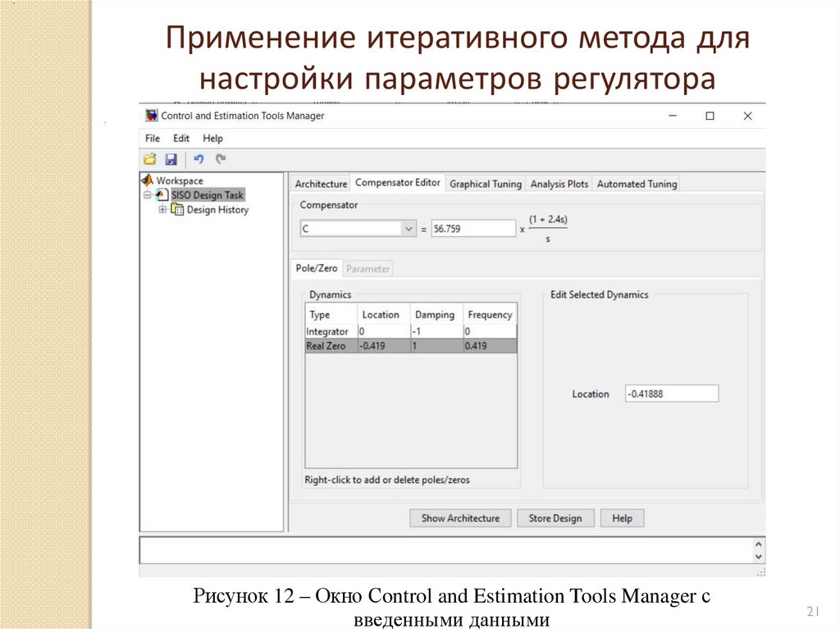Image resolution: width=840 pixels, height=629 pixels.
Task: Click the Show Architecture button
Action: 460,518
